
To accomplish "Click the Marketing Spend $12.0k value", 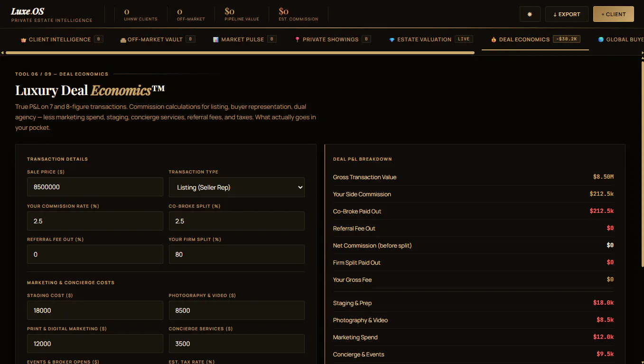I will pyautogui.click(x=603, y=337).
